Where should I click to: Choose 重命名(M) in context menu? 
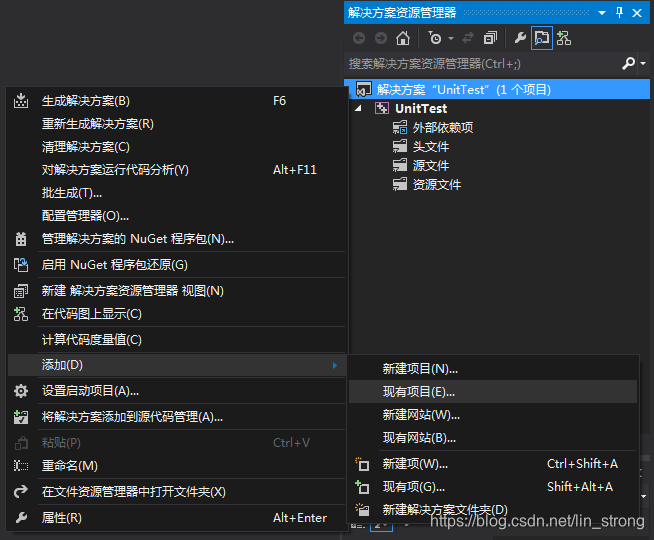point(177,466)
